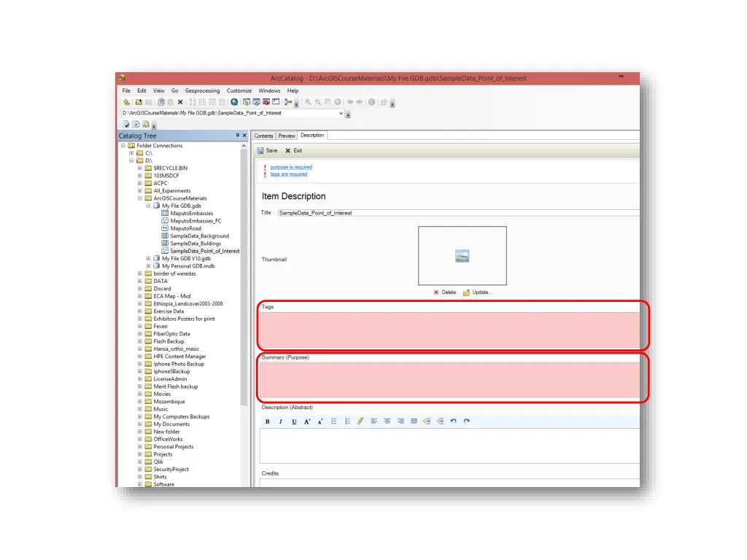Pin the Catalog Tree panel
This screenshot has width=747, height=560.
point(237,136)
